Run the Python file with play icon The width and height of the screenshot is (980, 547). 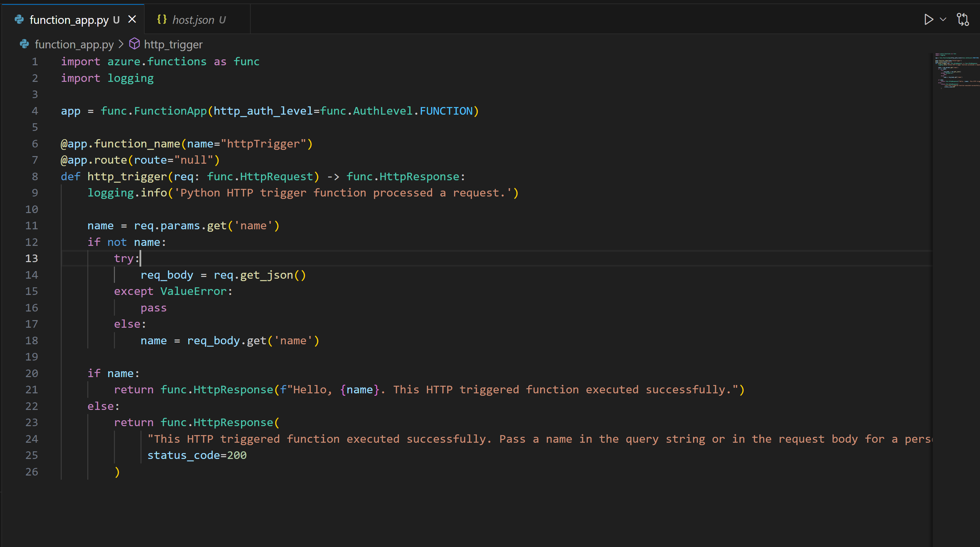928,19
